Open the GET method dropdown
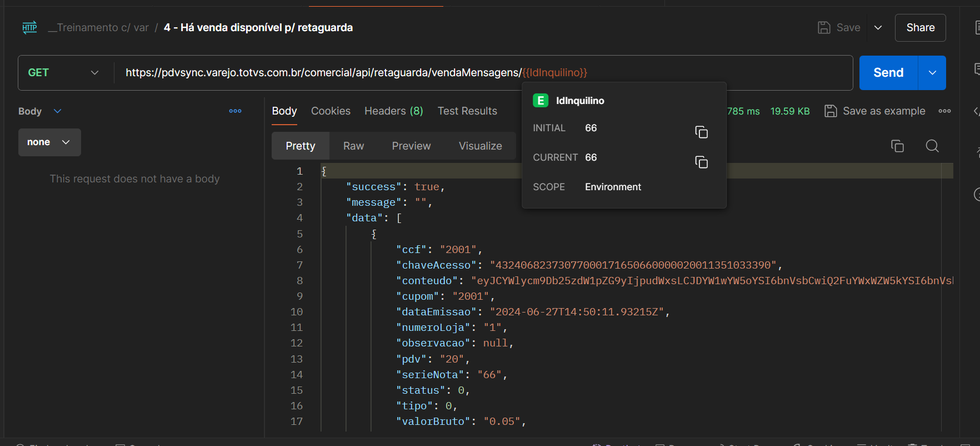The width and height of the screenshot is (980, 446). point(64,73)
